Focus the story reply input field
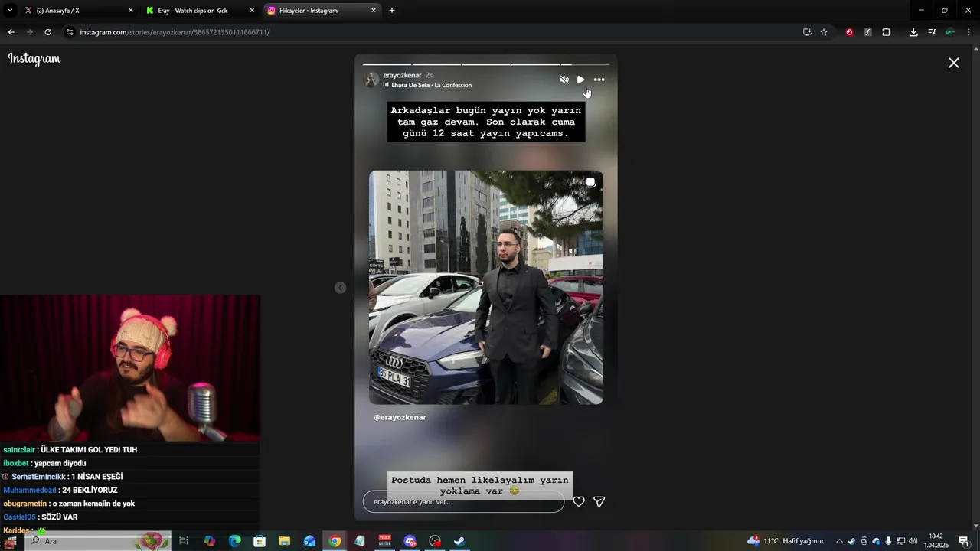Screen dimensions: 980x551 pos(463,502)
